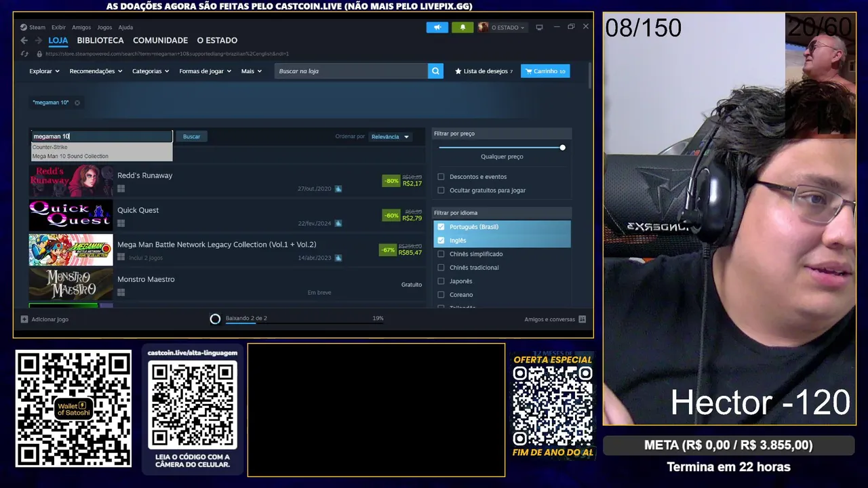This screenshot has height=488, width=868.
Task: Enable Ocultar gratuitos para jogar
Action: pos(441,190)
